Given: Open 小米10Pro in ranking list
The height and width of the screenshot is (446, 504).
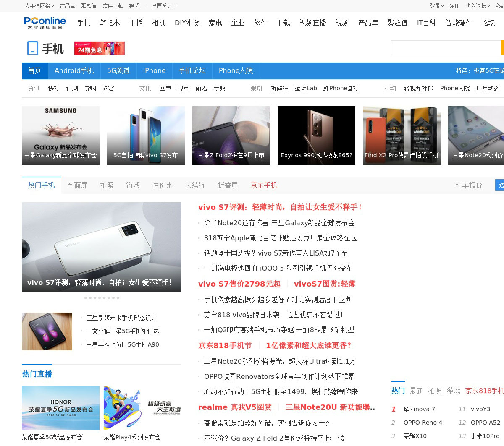Looking at the screenshot, I should 485,436.
